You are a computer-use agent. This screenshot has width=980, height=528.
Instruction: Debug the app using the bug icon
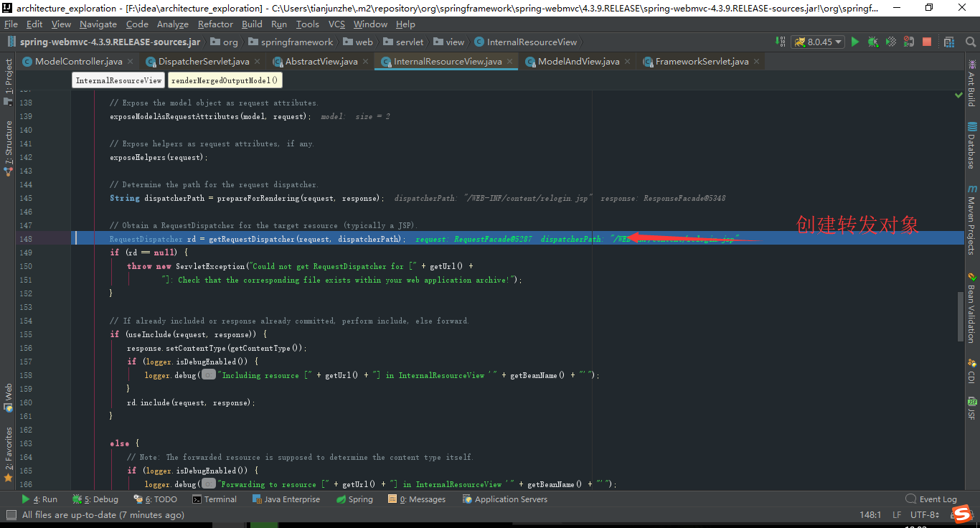pyautogui.click(x=872, y=42)
